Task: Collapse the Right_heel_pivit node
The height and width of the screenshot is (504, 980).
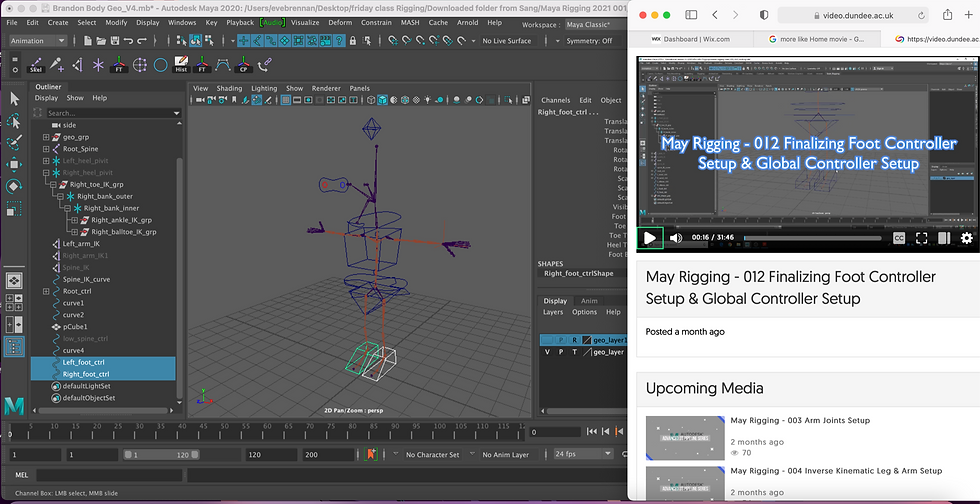Action: coord(46,173)
